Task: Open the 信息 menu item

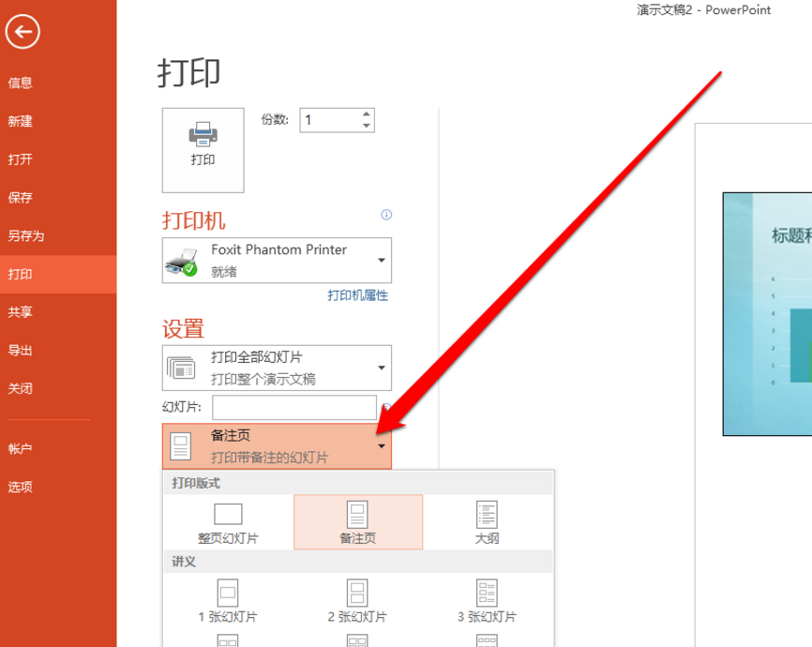Action: (x=21, y=83)
